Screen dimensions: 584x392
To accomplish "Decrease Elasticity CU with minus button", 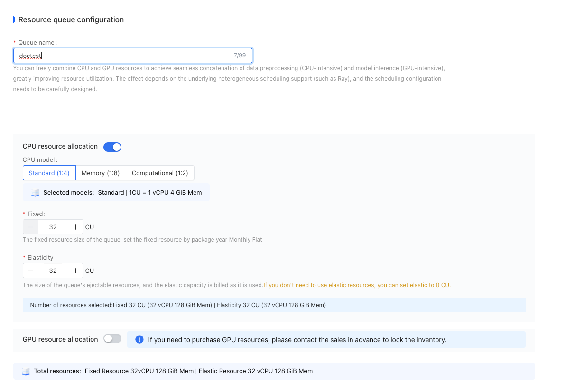I will [30, 271].
